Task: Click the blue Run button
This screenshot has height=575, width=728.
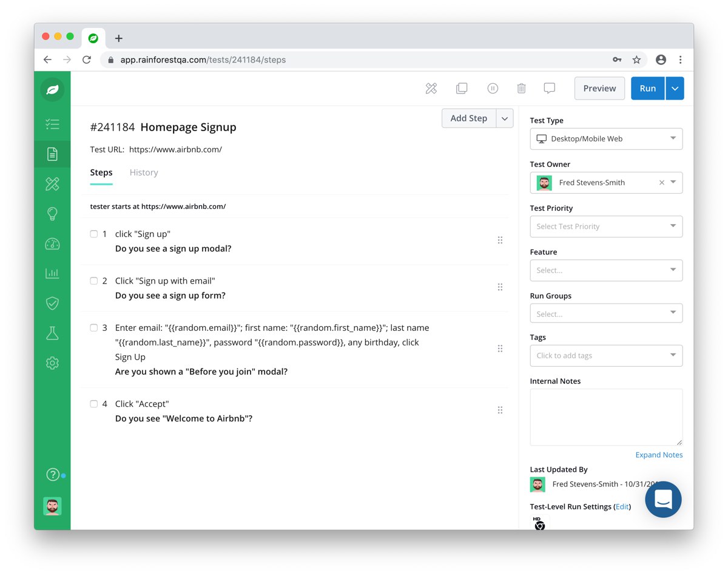Action: tap(648, 89)
